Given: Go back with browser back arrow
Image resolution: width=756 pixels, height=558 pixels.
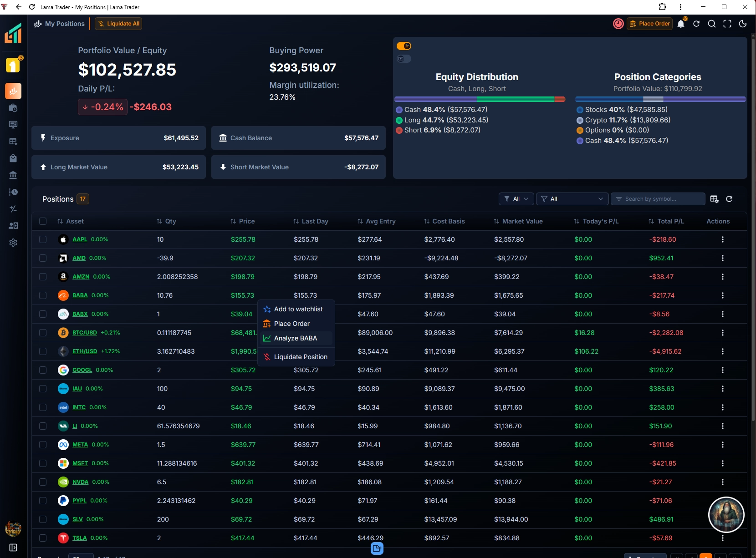Looking at the screenshot, I should (x=19, y=7).
